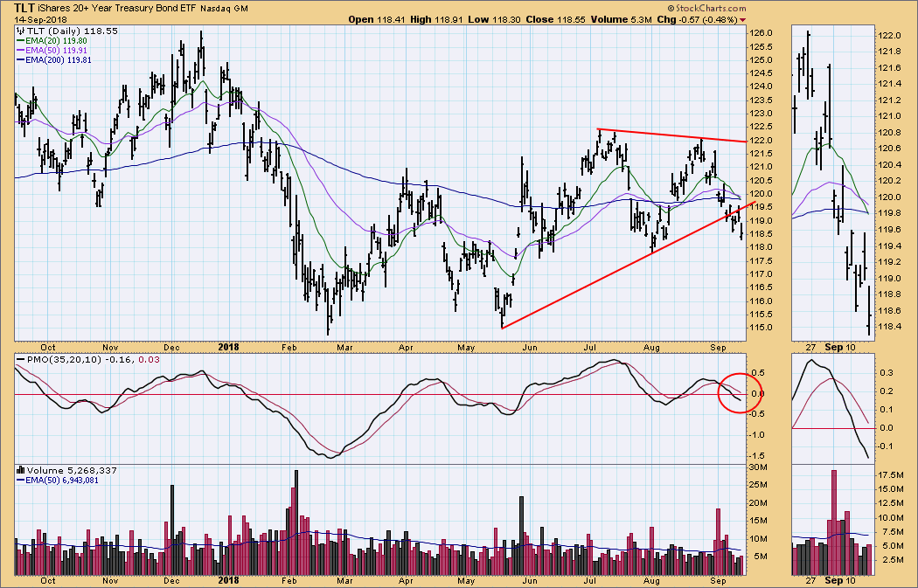The image size is (918, 588).
Task: Click the purple EMA(50) price legend marker
Action: coord(19,50)
